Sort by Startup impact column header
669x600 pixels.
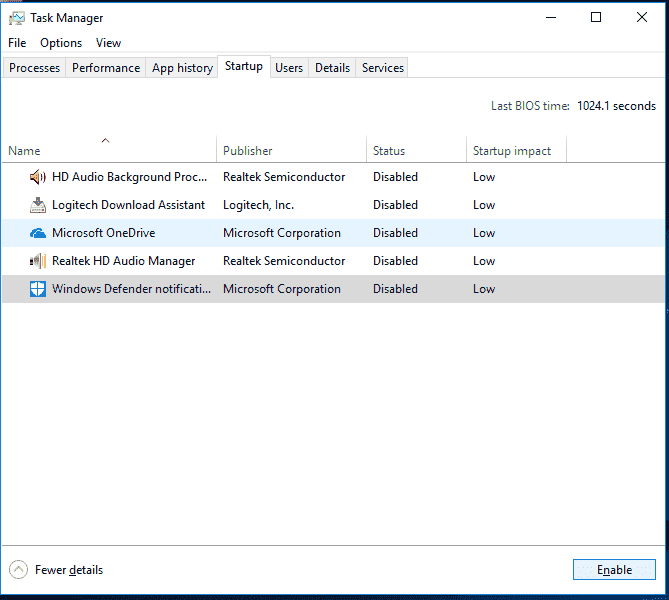coord(512,151)
